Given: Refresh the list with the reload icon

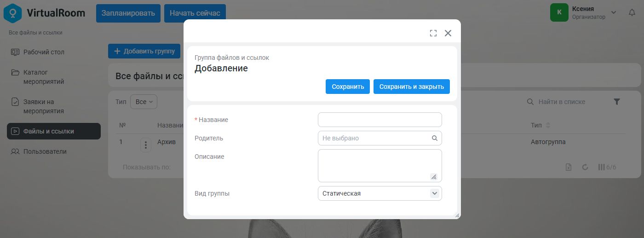Looking at the screenshot, I should pyautogui.click(x=585, y=167).
